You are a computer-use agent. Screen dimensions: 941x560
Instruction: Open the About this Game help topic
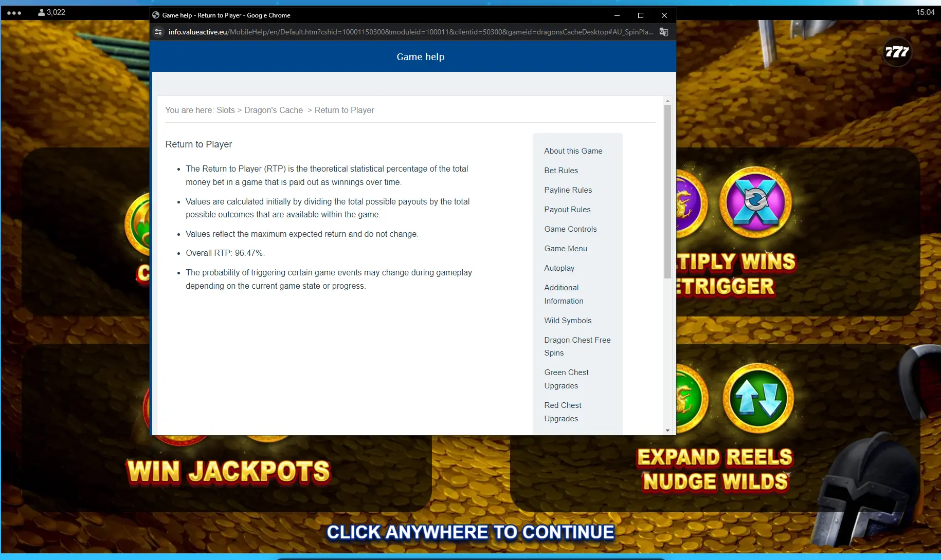573,151
